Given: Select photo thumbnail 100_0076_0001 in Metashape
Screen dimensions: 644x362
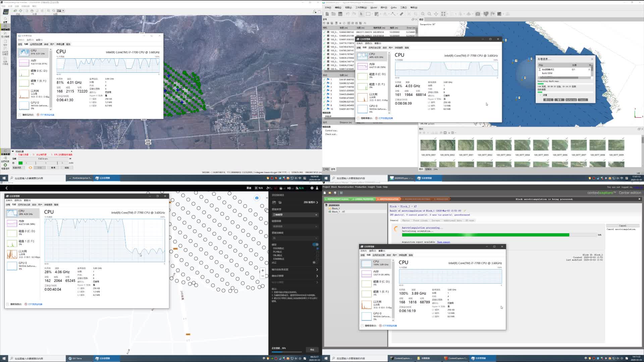Looking at the screenshot, I should 428,145.
